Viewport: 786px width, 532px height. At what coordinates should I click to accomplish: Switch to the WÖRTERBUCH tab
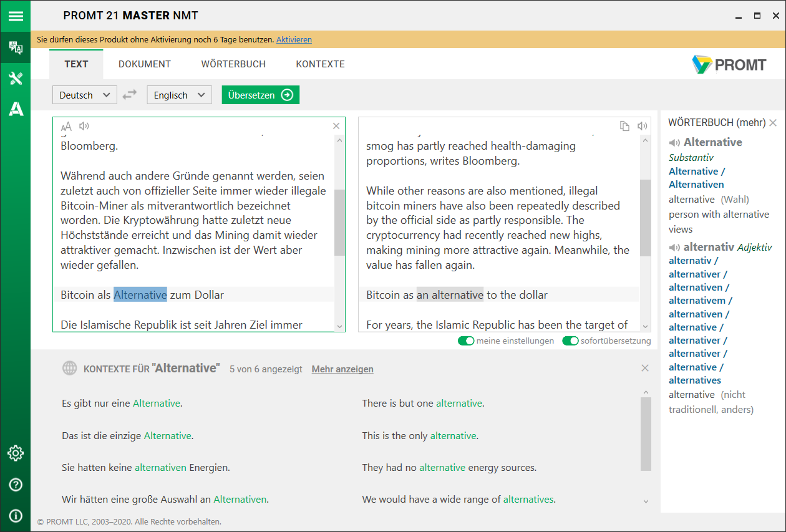[x=233, y=64]
